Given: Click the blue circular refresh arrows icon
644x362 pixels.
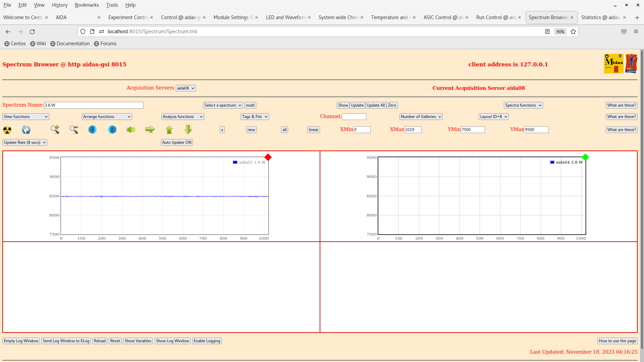Looking at the screenshot, I should [26, 130].
